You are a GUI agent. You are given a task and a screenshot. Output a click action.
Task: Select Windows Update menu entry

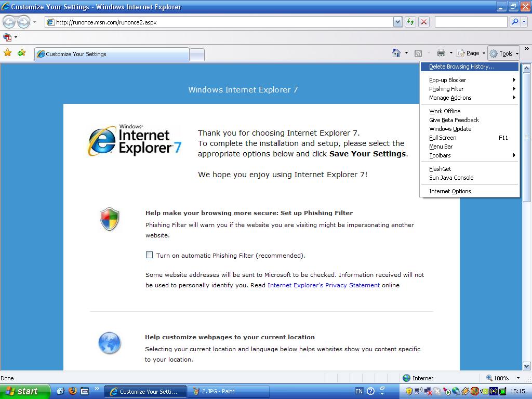point(470,129)
